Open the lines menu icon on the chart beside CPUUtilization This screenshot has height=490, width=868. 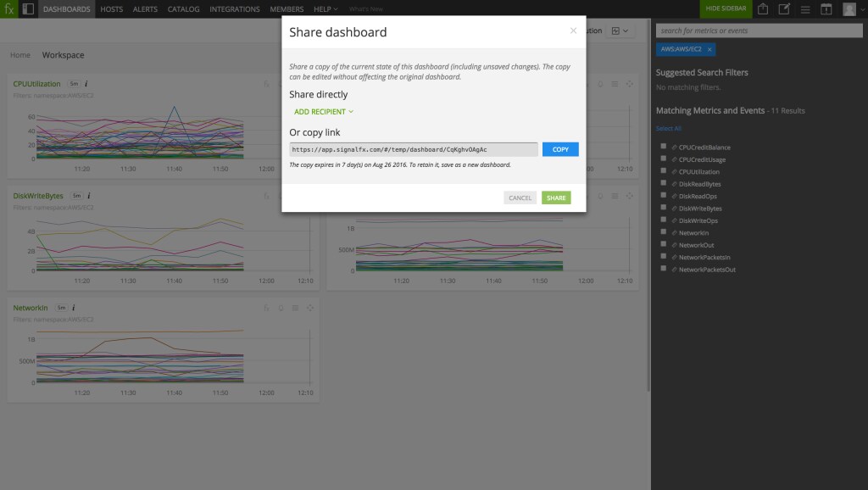click(615, 84)
